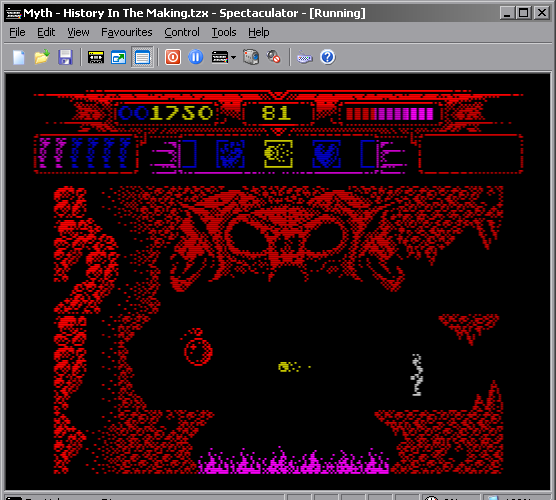The height and width of the screenshot is (500, 556).
Task: Toggle the windowed display mode icon
Action: [x=142, y=57]
